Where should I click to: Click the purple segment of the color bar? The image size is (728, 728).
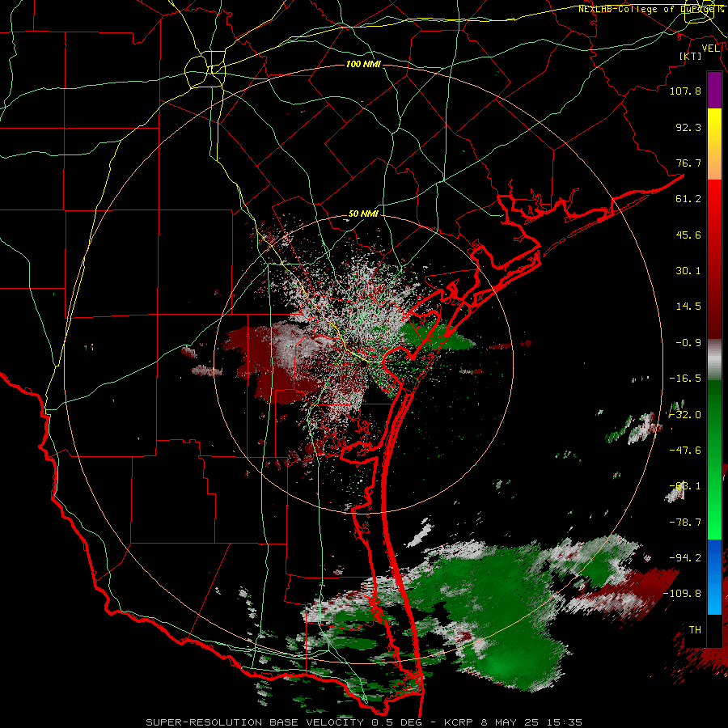(x=714, y=91)
